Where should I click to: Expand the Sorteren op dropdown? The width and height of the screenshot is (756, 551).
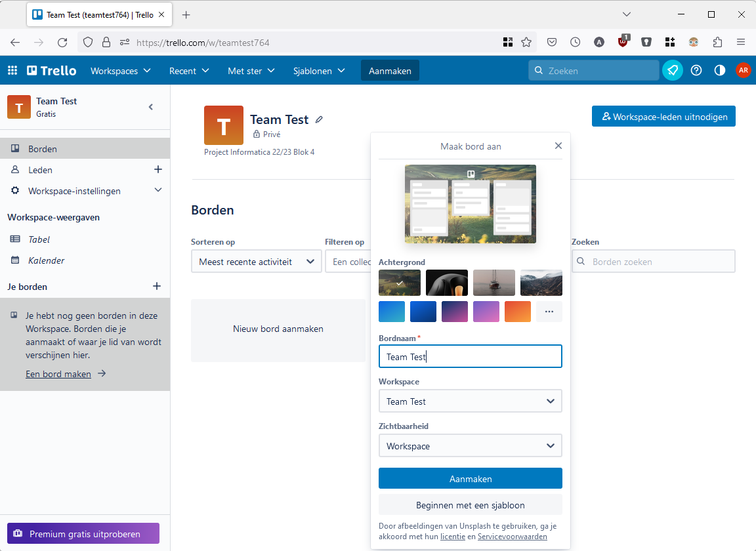click(256, 262)
